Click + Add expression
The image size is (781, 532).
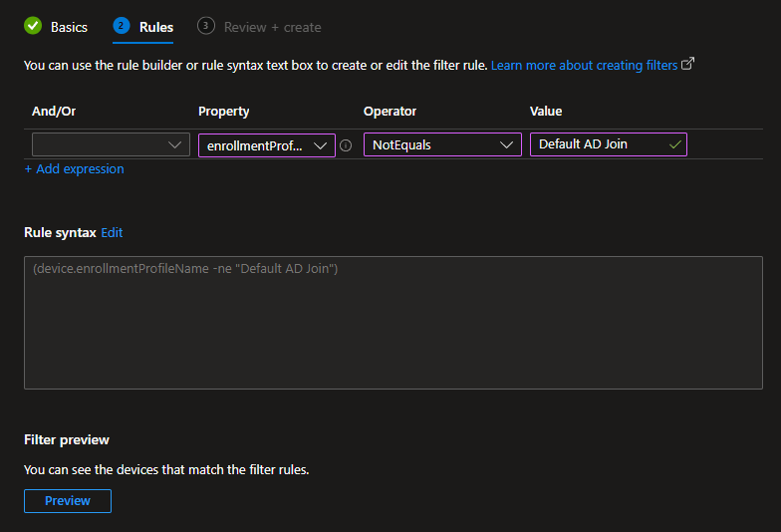pos(75,169)
